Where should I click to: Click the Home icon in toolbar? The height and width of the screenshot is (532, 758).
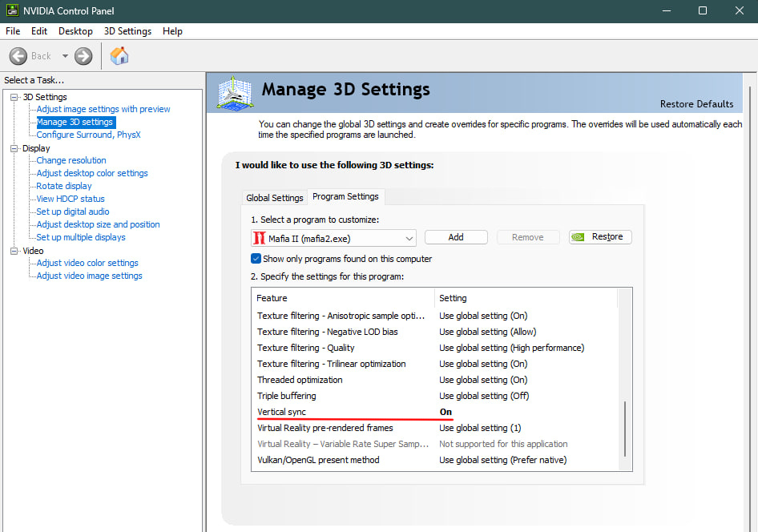[x=119, y=56]
